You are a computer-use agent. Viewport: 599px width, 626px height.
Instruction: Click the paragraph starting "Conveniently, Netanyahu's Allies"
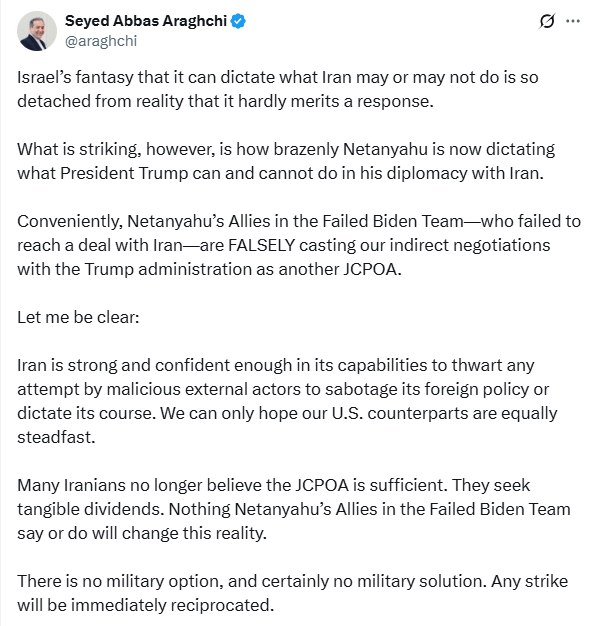click(299, 245)
